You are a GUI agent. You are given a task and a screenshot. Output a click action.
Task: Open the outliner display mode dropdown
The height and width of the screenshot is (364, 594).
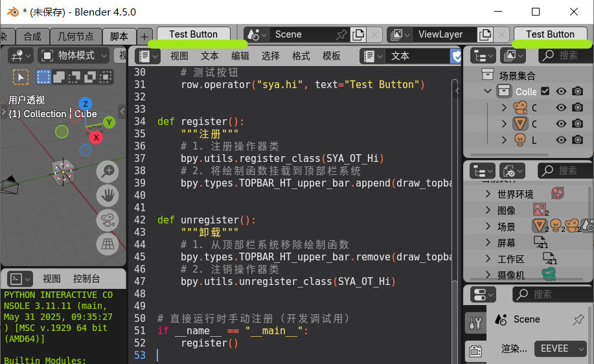(x=513, y=56)
